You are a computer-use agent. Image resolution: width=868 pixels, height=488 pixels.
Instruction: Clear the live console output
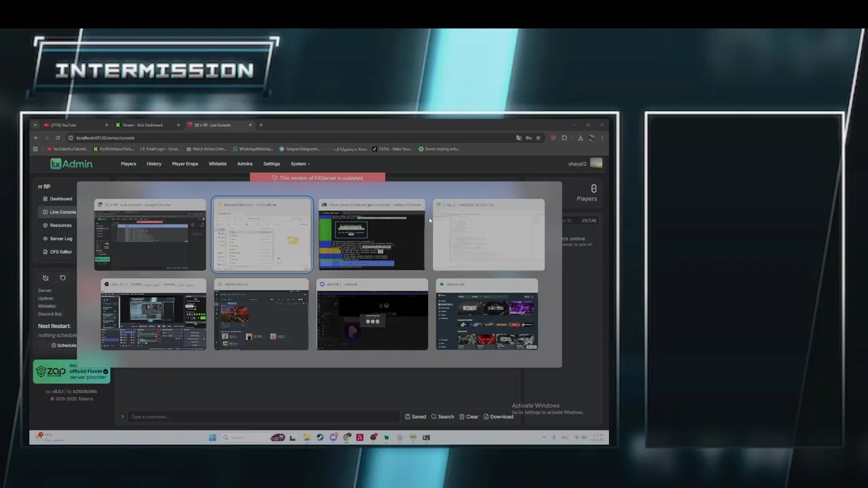click(469, 417)
